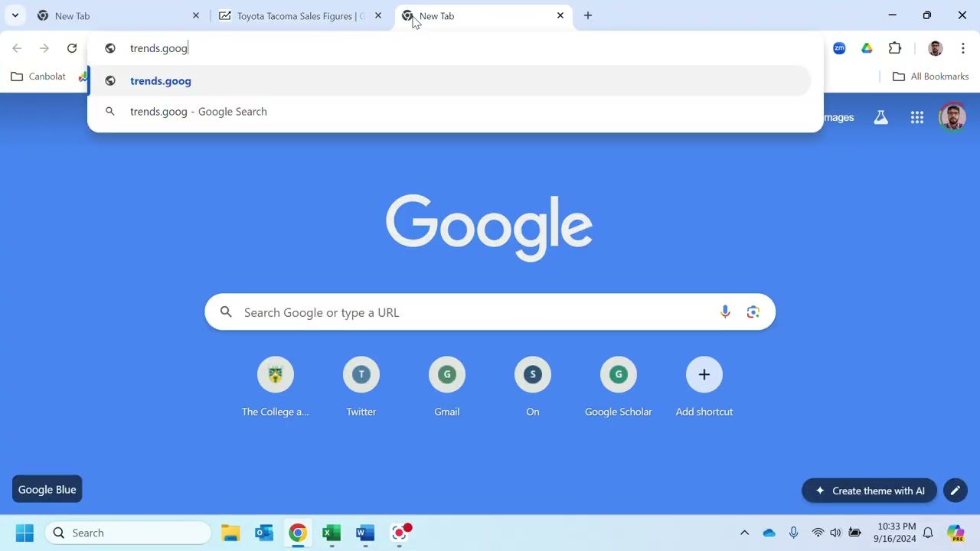Open the notifications bell icon
Screen dimensions: 980x551
(x=928, y=533)
